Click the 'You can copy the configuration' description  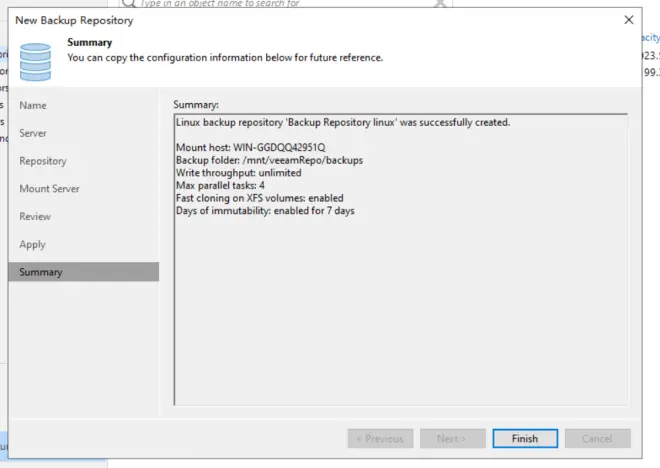tap(225, 58)
